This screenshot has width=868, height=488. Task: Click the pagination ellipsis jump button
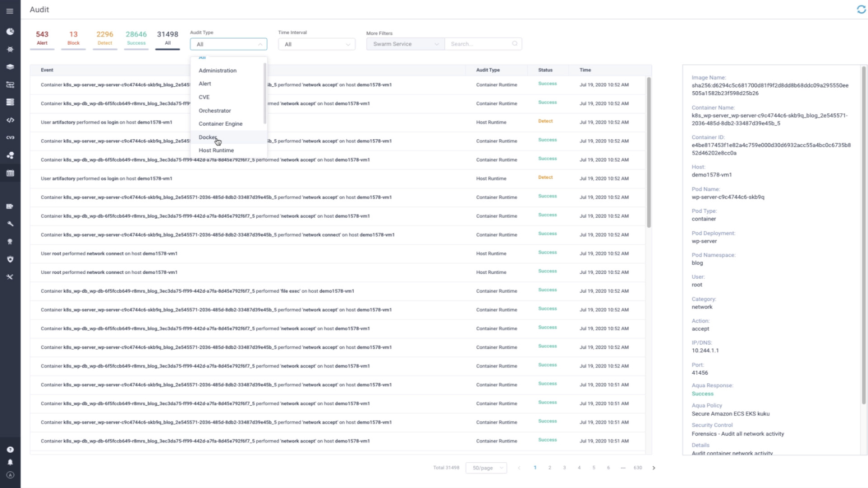tap(623, 468)
